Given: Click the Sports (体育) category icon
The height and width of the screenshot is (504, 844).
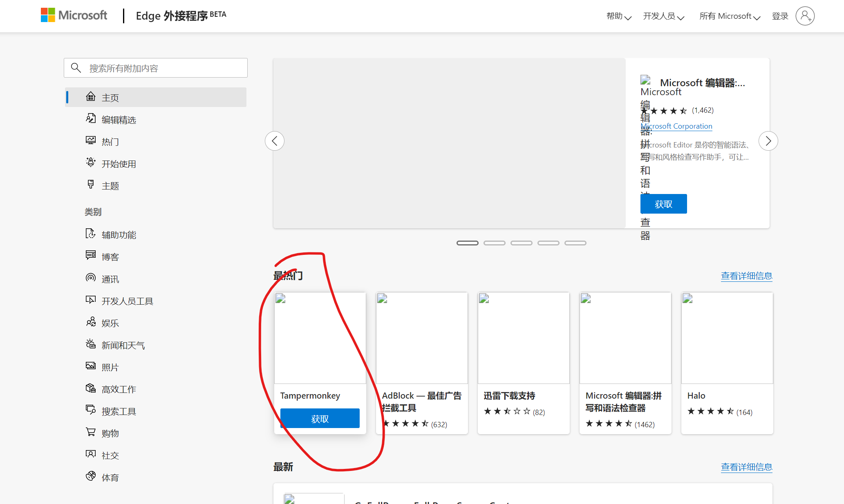Looking at the screenshot, I should [91, 476].
